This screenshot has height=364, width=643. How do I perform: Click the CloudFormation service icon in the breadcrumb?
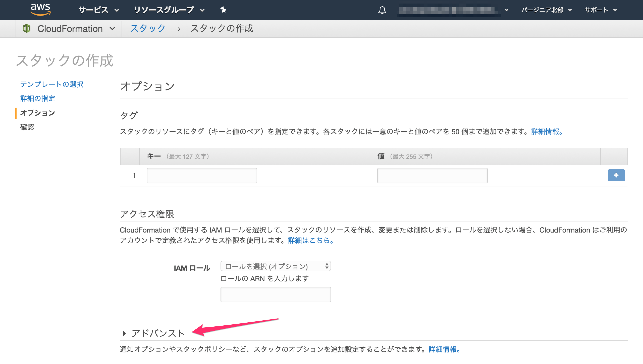27,28
